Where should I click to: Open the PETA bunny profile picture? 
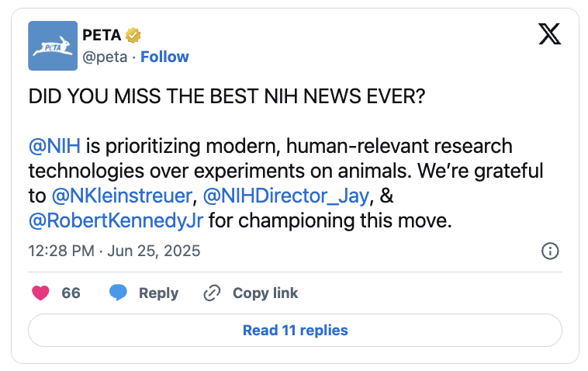point(53,46)
